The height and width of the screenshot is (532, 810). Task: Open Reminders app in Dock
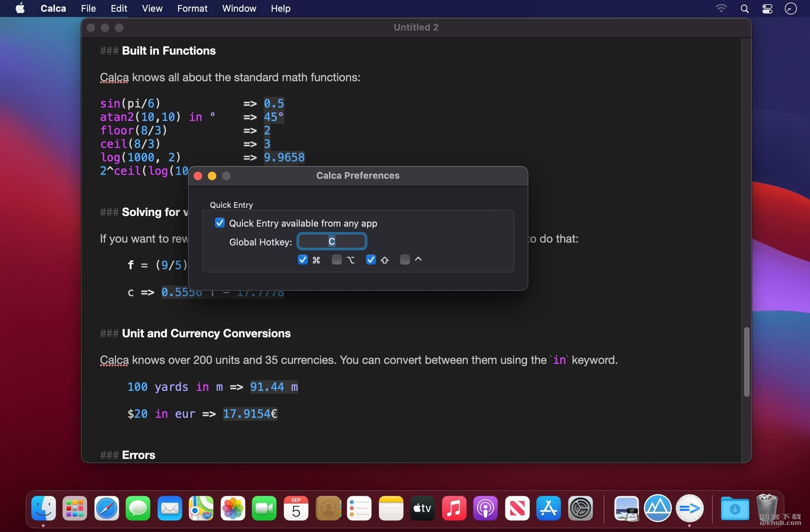(359, 508)
